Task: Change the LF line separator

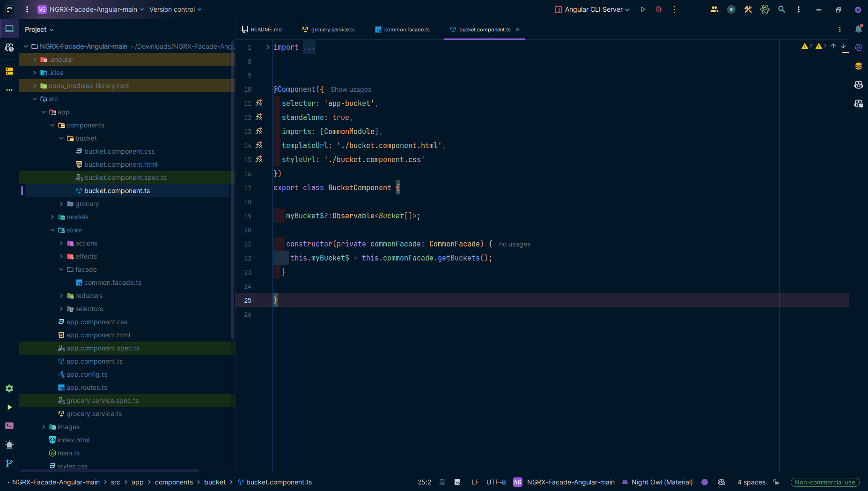Action: [x=475, y=482]
